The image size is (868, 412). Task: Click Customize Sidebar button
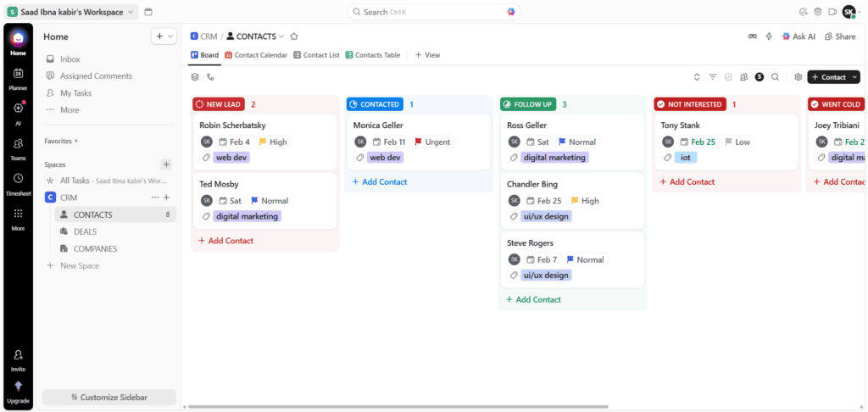[109, 397]
